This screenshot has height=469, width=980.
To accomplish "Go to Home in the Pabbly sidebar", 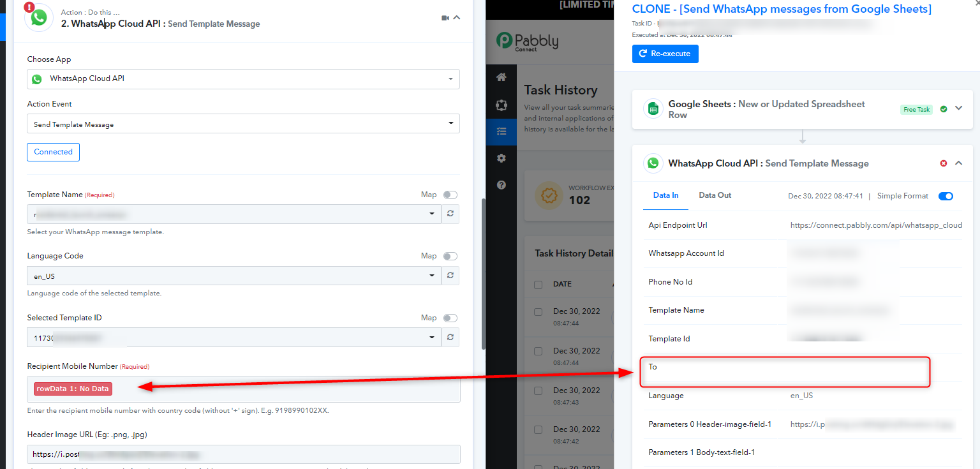I will (501, 77).
